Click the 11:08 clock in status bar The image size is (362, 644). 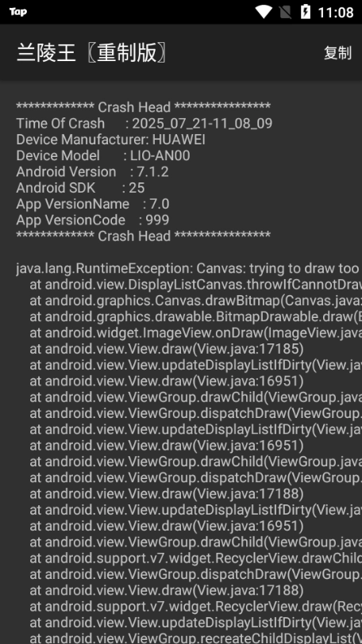[336, 13]
